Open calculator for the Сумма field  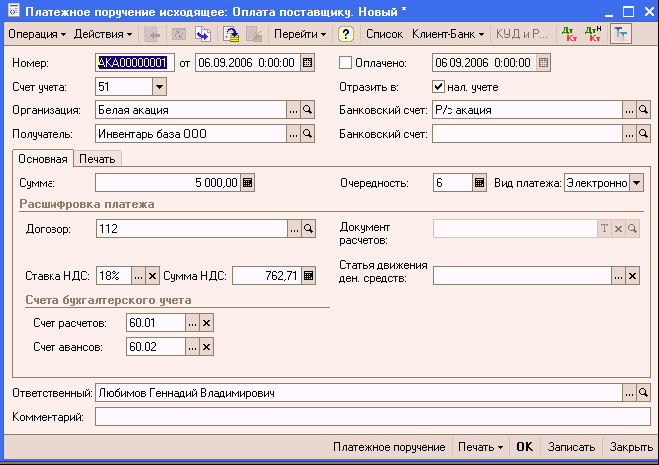[x=248, y=182]
